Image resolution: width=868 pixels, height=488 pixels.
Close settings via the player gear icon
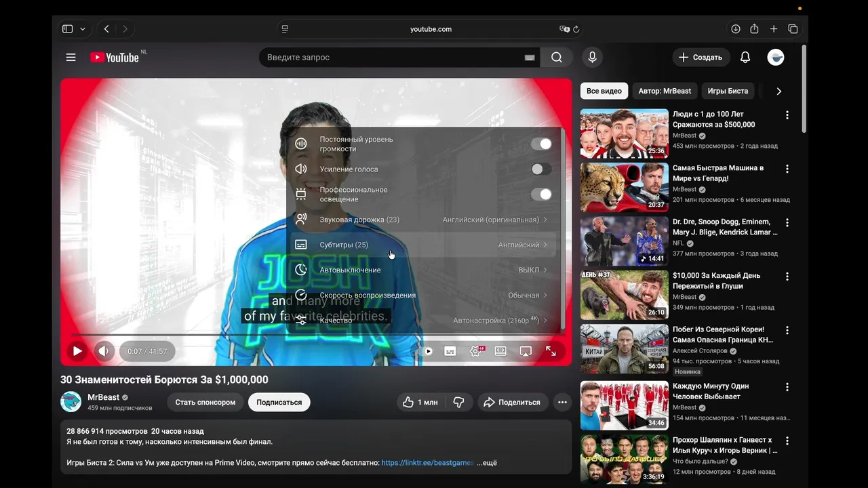pyautogui.click(x=477, y=351)
